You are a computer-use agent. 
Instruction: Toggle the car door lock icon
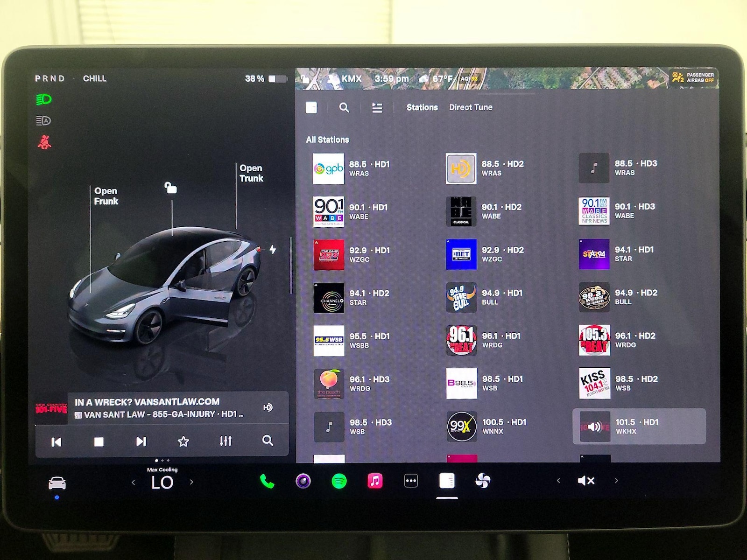171,188
